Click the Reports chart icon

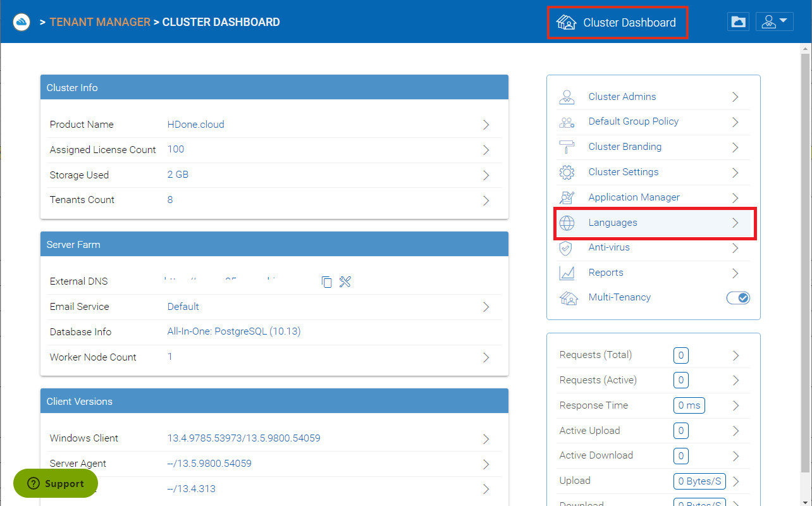click(x=567, y=273)
